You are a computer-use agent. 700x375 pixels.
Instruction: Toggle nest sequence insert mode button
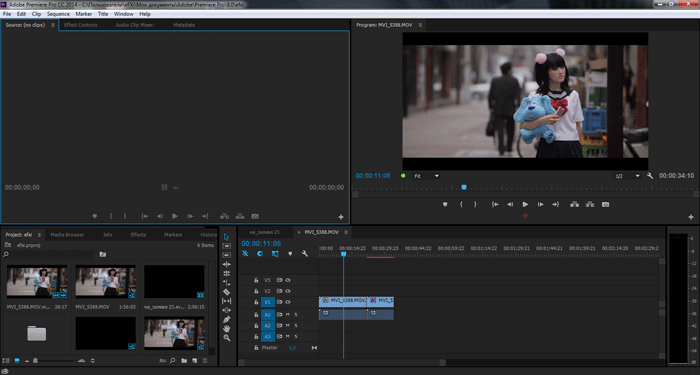(245, 254)
